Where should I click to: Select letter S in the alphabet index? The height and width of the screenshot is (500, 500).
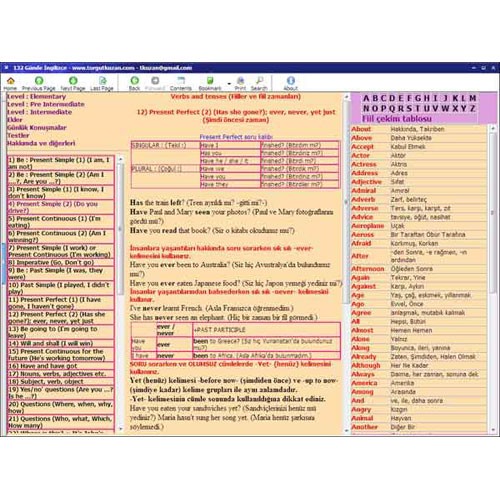click(408, 108)
